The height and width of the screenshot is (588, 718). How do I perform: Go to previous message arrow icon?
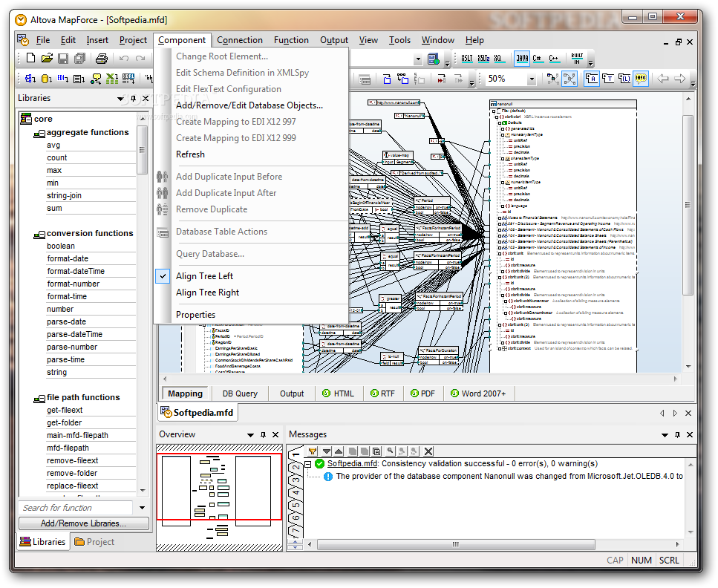click(339, 451)
